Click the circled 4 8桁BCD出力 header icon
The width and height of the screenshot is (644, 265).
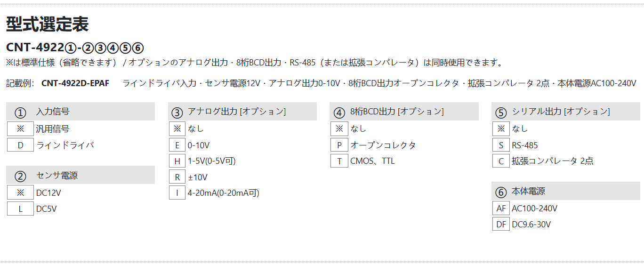coord(339,113)
